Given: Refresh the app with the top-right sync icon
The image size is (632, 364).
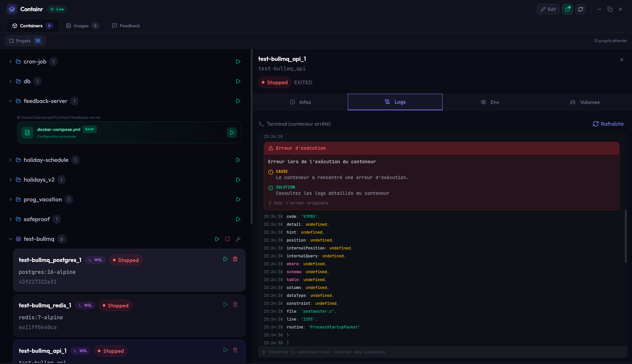Looking at the screenshot, I should coord(581,9).
